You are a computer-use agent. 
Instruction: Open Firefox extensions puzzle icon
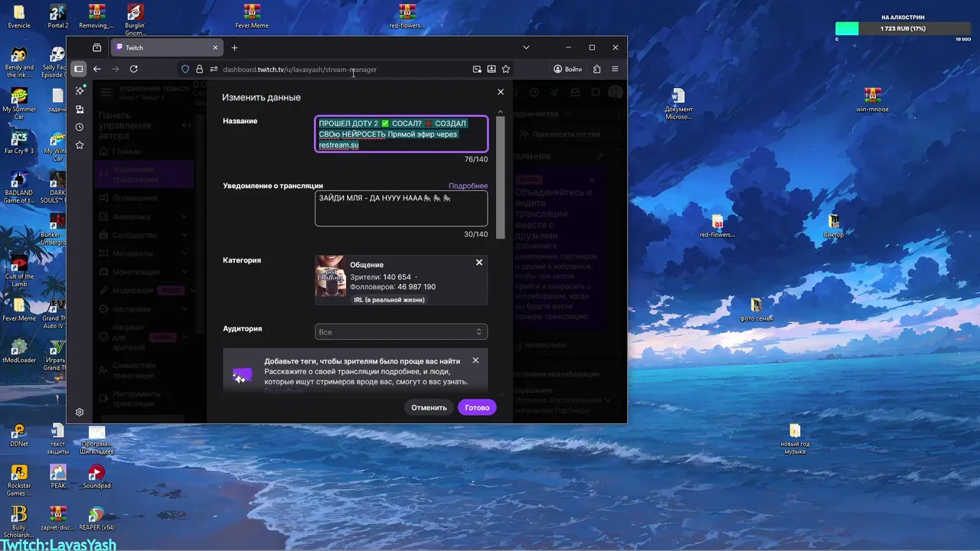tap(596, 69)
